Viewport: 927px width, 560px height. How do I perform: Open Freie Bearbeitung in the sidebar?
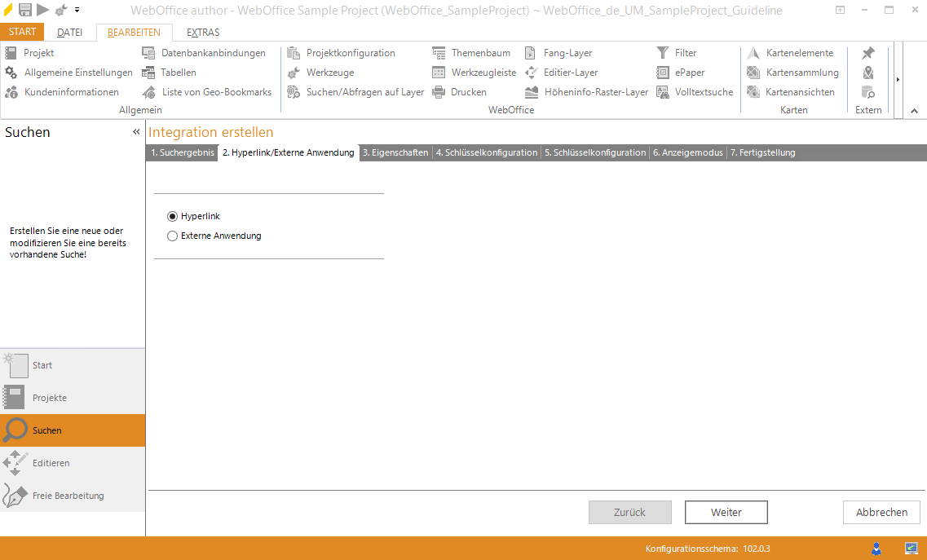[x=68, y=496]
